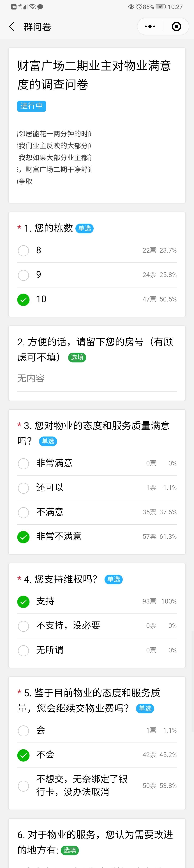The width and height of the screenshot is (194, 868).
Task: Tap the 进行中 status badge
Action: pos(32,106)
